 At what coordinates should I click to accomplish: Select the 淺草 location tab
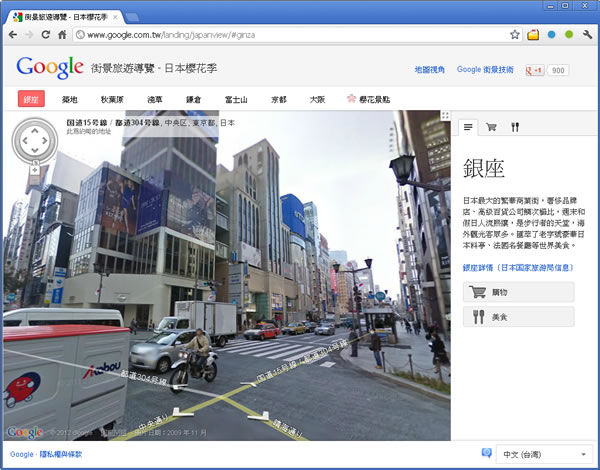pyautogui.click(x=155, y=100)
